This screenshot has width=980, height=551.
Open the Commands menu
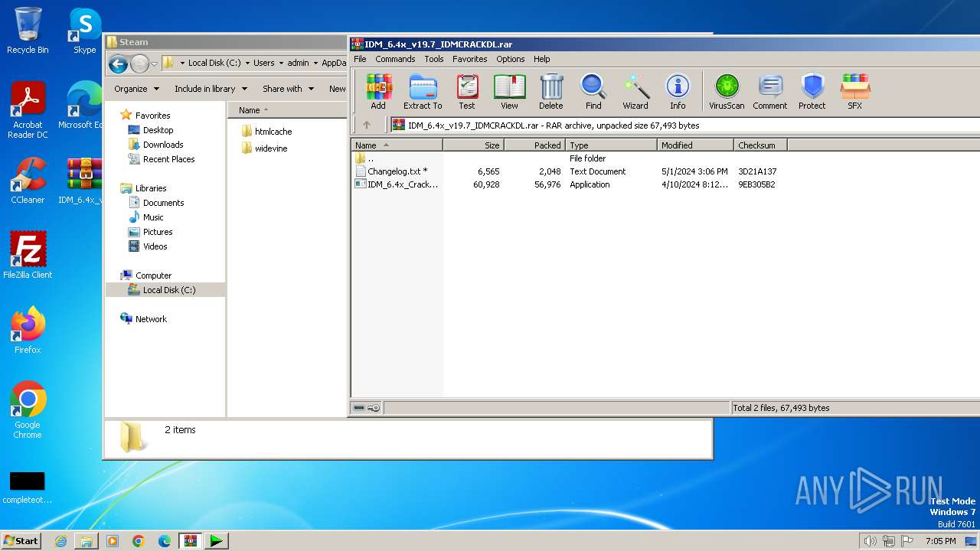[395, 59]
